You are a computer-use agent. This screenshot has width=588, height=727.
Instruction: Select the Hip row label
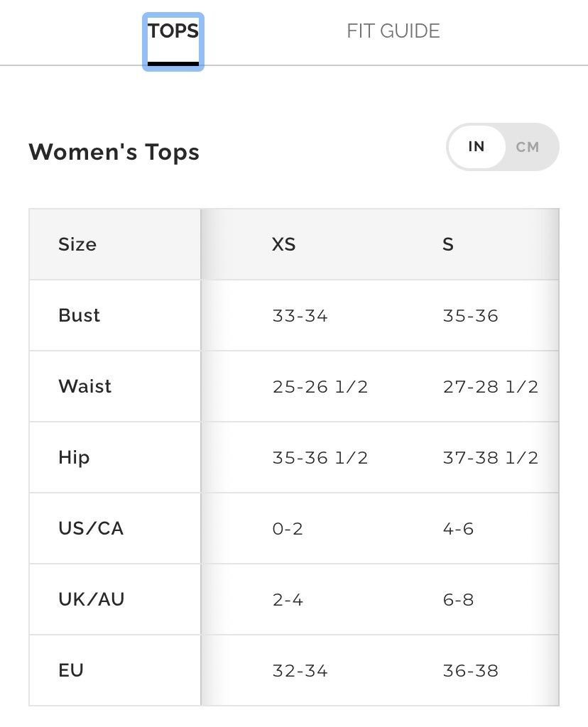(73, 457)
